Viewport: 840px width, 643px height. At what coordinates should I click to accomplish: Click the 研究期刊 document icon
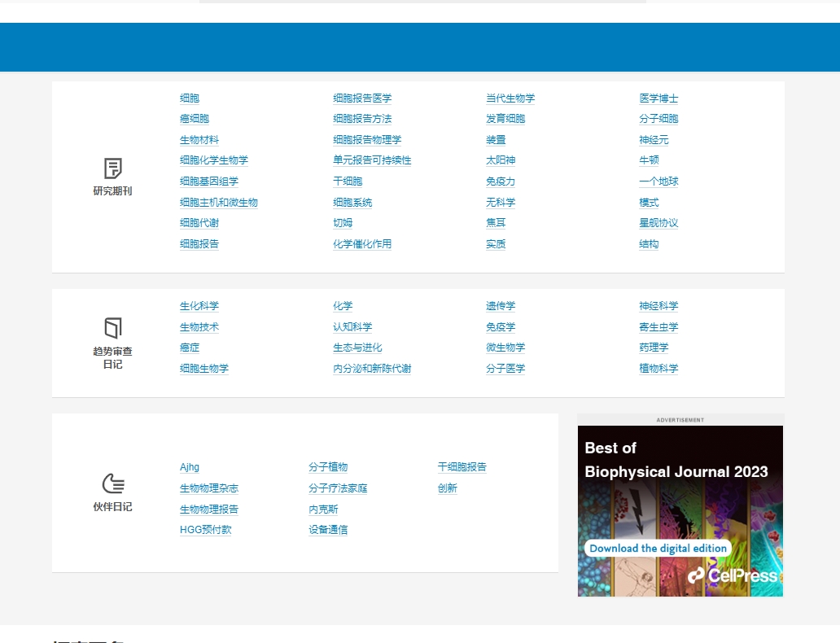coord(112,168)
